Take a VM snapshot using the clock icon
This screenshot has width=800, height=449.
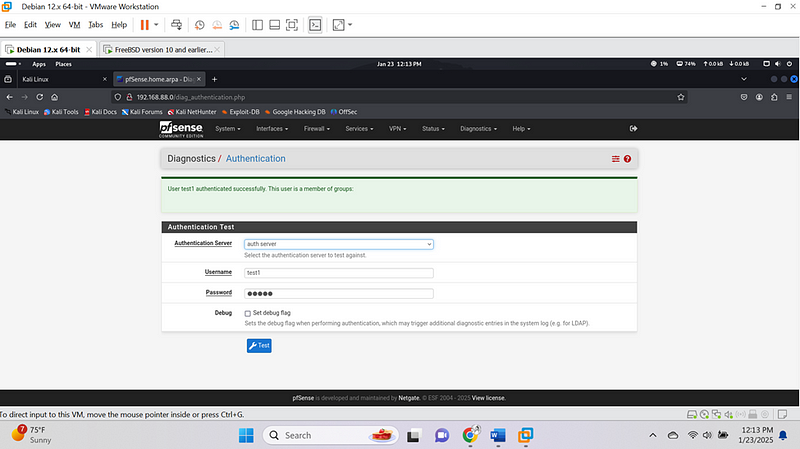(x=199, y=25)
